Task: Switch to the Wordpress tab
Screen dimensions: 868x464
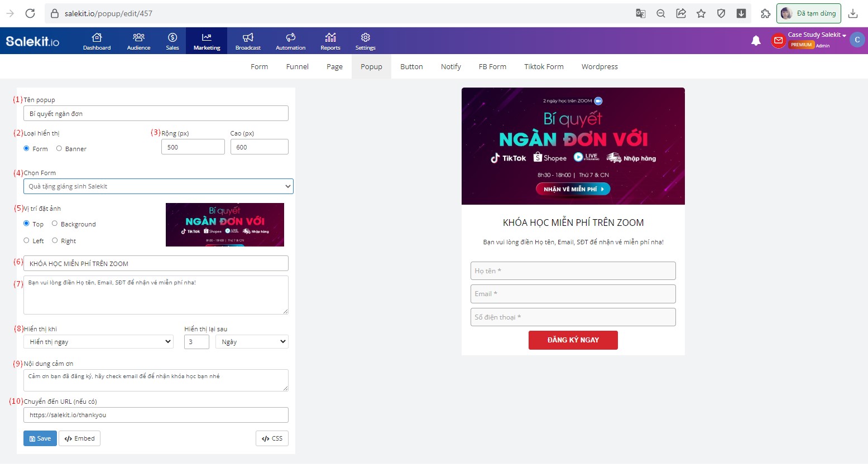Action: point(600,66)
